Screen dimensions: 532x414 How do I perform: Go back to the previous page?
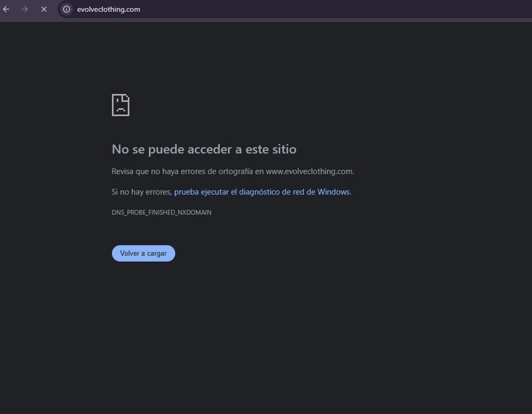pos(6,9)
